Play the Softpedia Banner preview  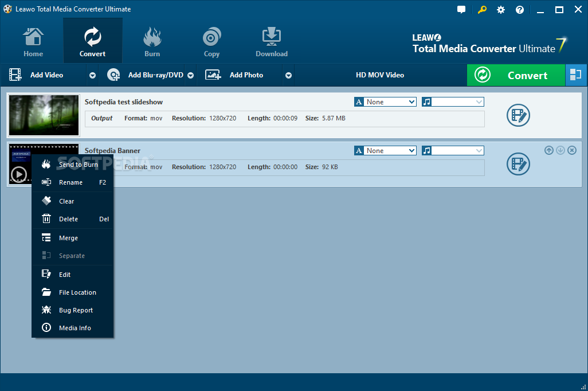tap(19, 174)
